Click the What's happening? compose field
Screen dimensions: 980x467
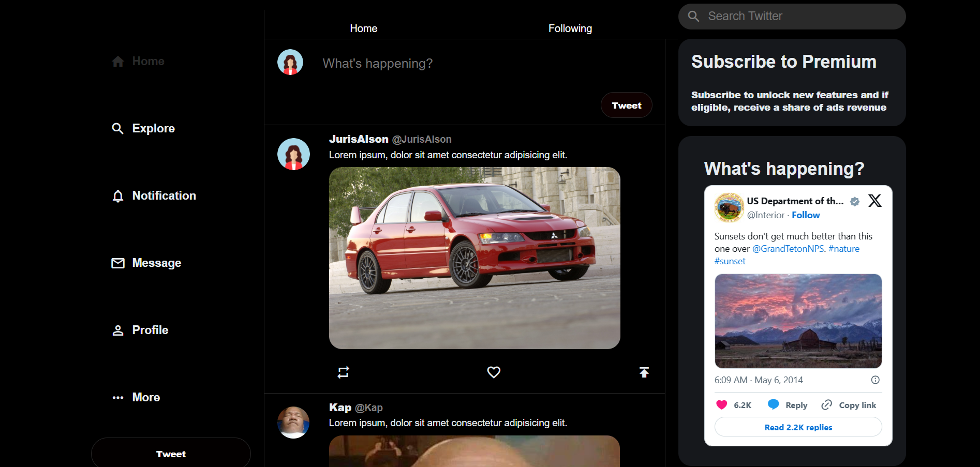(378, 64)
